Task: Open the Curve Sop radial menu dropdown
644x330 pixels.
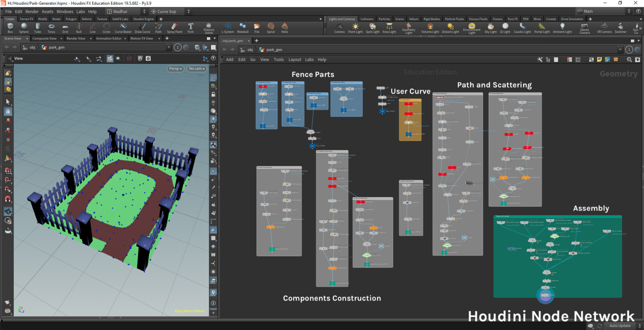Action: (170, 12)
